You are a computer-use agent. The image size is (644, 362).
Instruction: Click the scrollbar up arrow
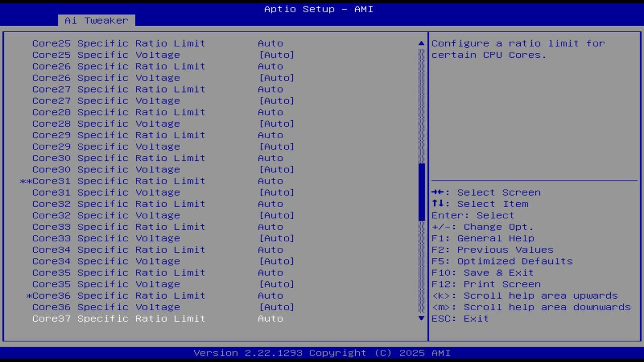421,43
